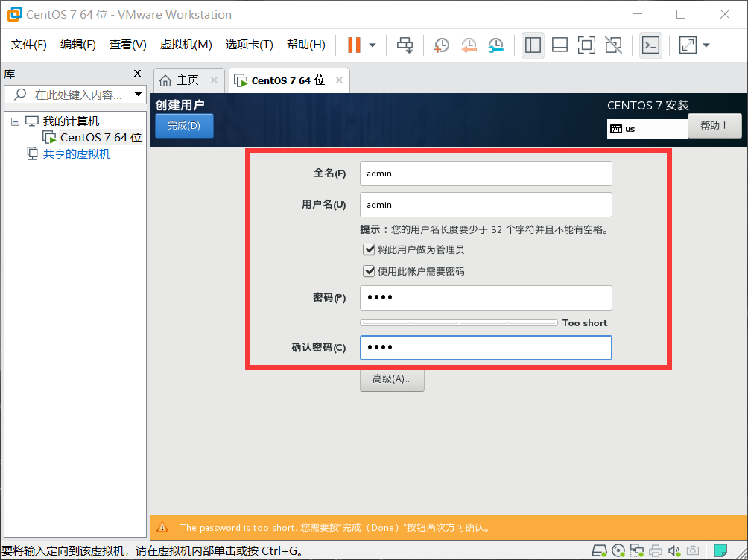The width and height of the screenshot is (748, 560).
Task: Toggle Unity mode icon
Action: tap(613, 45)
